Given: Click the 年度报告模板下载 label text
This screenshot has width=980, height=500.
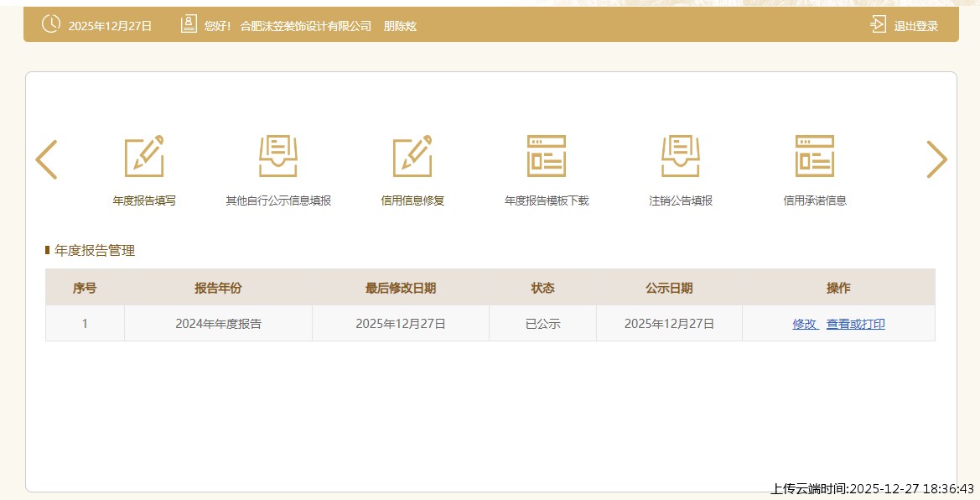Looking at the screenshot, I should coord(547,201).
